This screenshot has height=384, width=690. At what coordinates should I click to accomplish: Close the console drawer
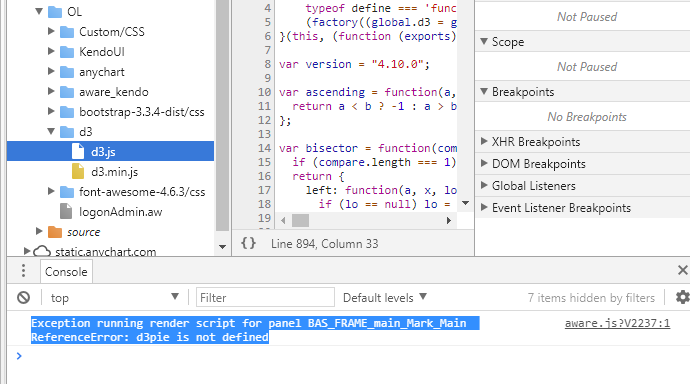[x=683, y=270]
